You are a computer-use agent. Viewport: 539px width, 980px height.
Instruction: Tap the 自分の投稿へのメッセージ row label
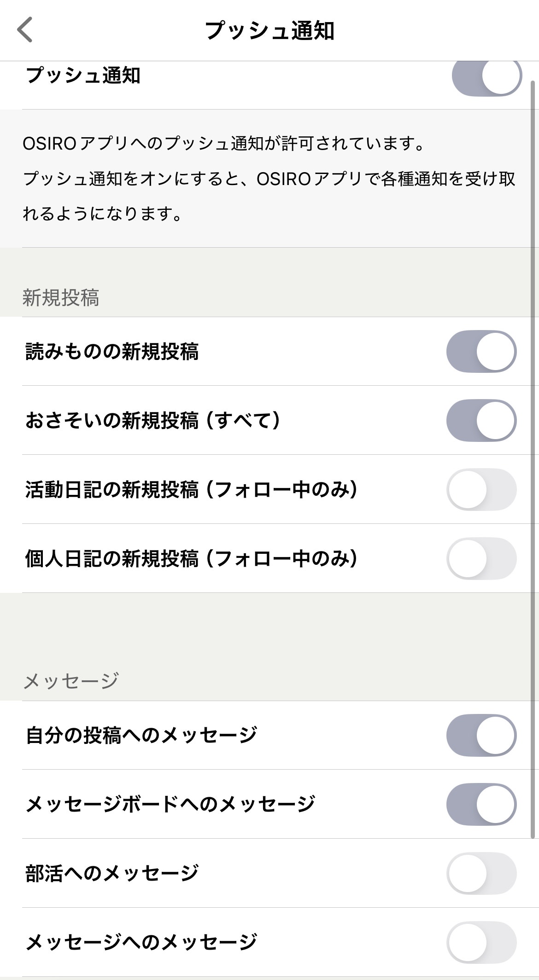pyautogui.click(x=141, y=736)
